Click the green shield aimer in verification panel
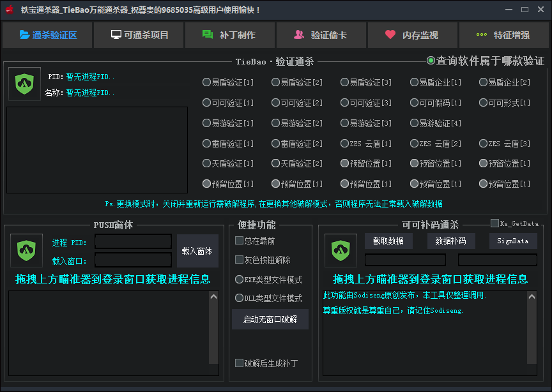This screenshot has height=392, width=552. pyautogui.click(x=24, y=84)
